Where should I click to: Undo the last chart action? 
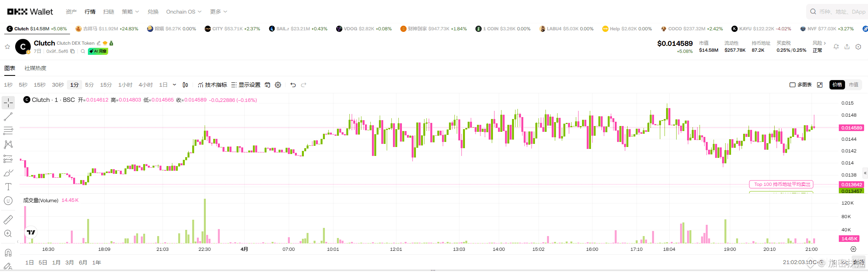tap(293, 85)
